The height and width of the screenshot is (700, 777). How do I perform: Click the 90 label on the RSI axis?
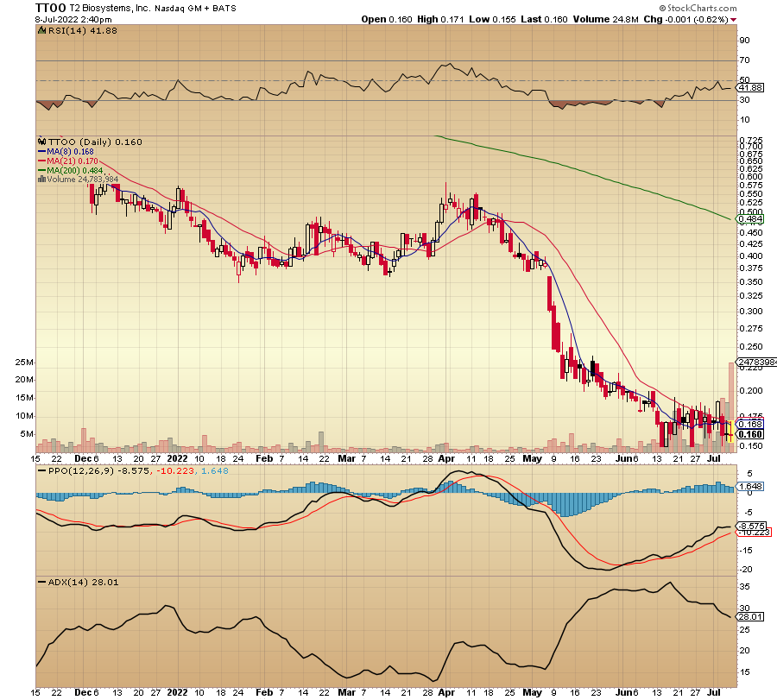pyautogui.click(x=744, y=41)
